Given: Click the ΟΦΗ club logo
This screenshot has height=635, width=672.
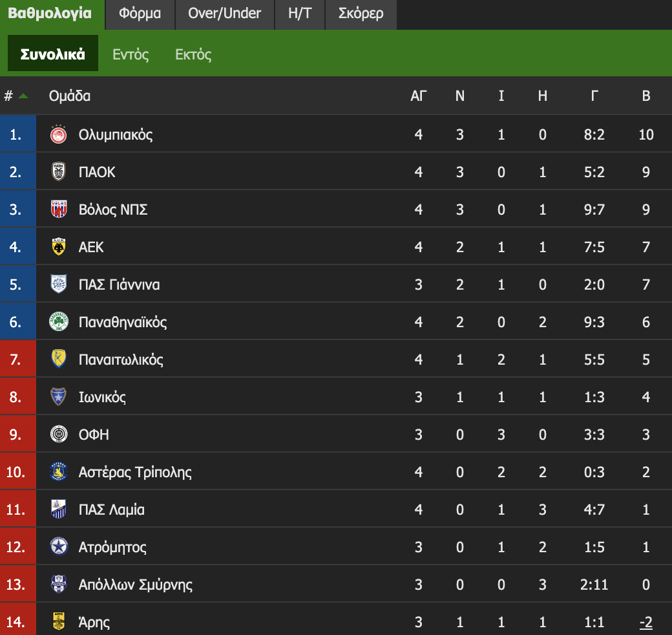Looking at the screenshot, I should click(59, 435).
